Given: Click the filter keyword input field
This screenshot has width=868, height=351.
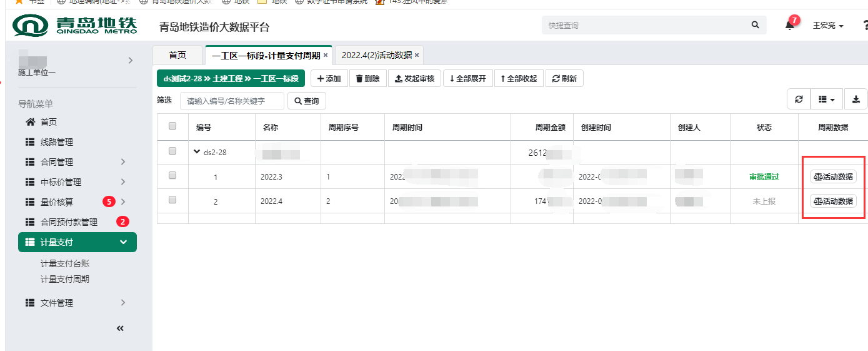Looking at the screenshot, I should coord(232,101).
